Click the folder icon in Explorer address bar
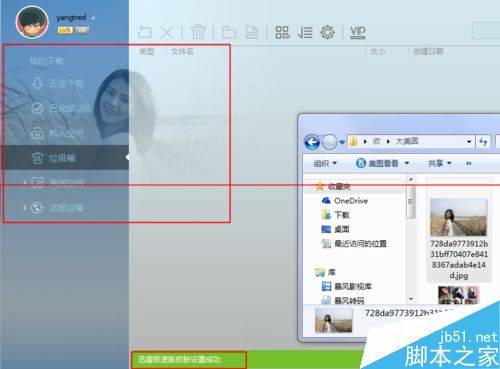The width and height of the screenshot is (500, 369). pyautogui.click(x=354, y=142)
